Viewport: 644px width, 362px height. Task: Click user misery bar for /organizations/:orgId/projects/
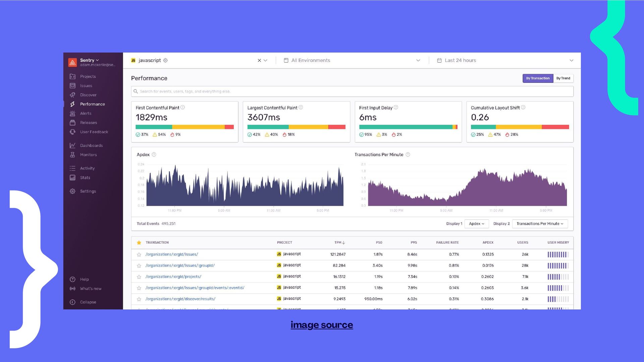pyautogui.click(x=558, y=277)
